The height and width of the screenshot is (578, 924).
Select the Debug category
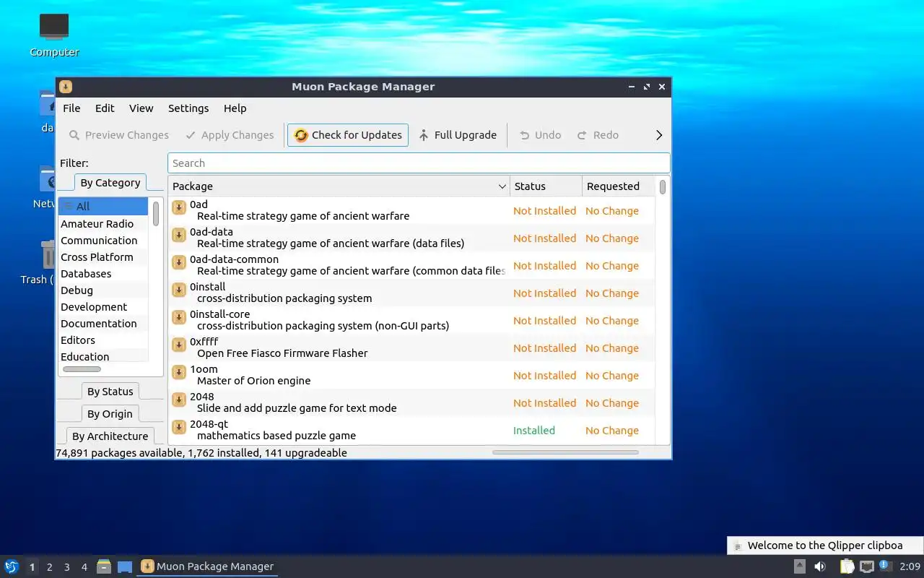click(x=103, y=290)
